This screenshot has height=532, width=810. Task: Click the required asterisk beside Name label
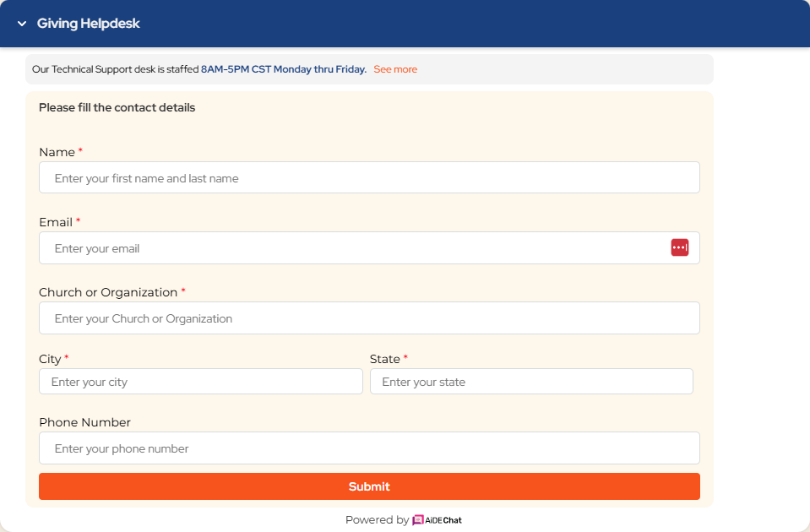point(80,151)
